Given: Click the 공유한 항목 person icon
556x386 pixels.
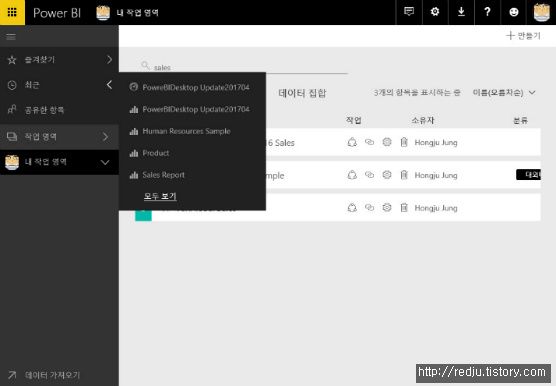Looking at the screenshot, I should [x=12, y=110].
